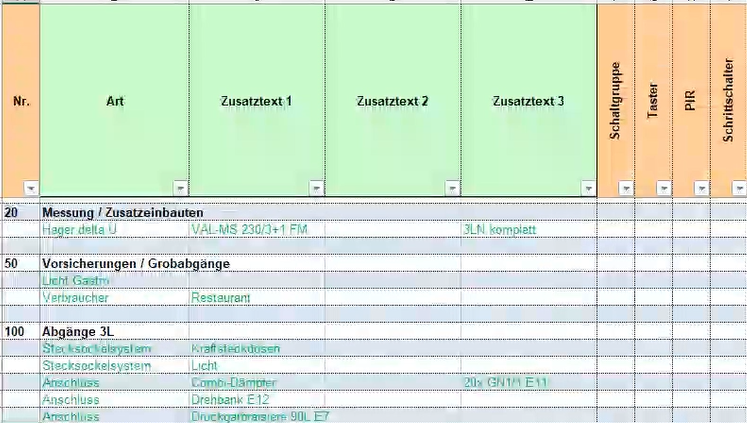Select the 'Restaurant' cell
The image size is (747, 423).
pos(220,298)
